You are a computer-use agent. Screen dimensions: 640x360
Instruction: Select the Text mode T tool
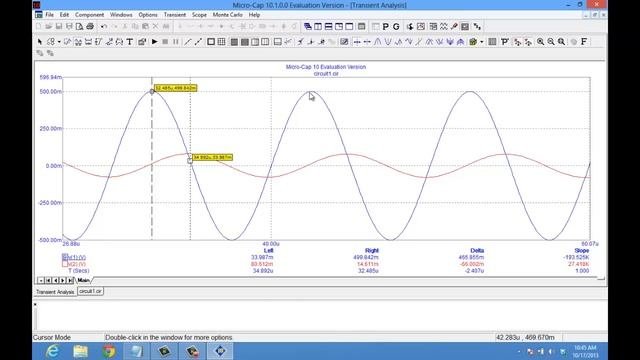[130, 42]
